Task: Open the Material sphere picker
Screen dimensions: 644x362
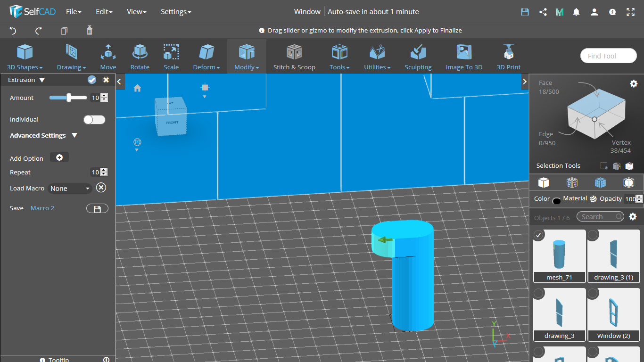Action: (593, 199)
